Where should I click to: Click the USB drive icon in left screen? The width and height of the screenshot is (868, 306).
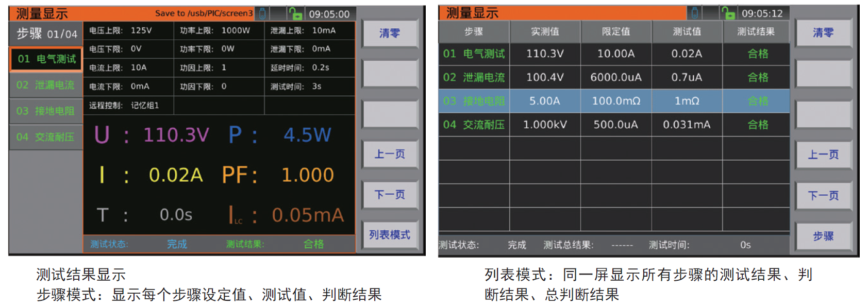tap(262, 13)
